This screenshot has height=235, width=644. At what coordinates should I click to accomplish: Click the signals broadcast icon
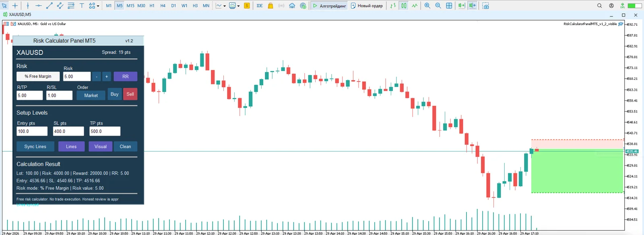(x=281, y=6)
